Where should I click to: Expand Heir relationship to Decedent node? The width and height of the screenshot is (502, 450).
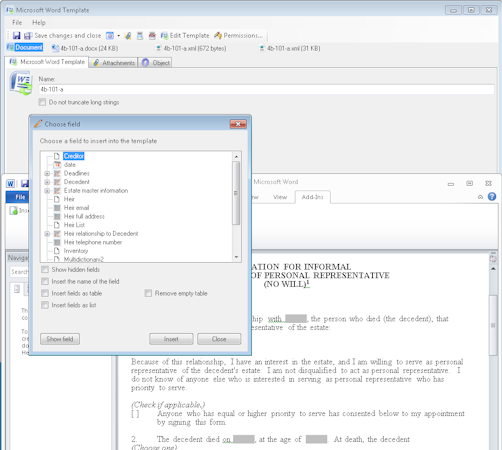click(x=47, y=234)
